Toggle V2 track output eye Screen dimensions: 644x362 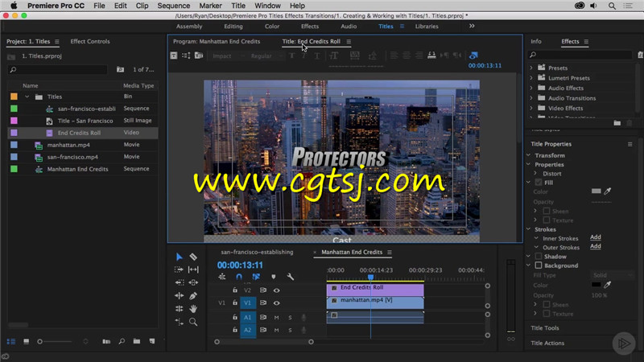tap(276, 290)
